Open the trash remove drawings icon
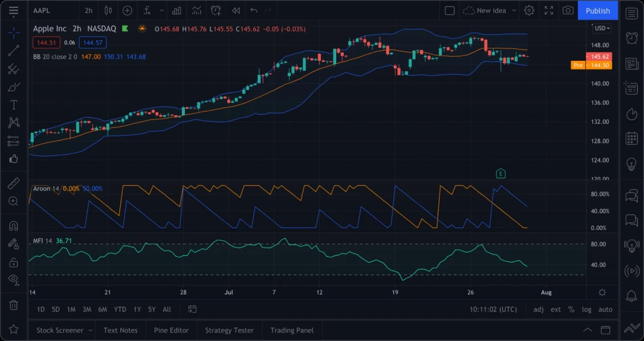Viewport: 644px width, 341px height. tap(14, 305)
